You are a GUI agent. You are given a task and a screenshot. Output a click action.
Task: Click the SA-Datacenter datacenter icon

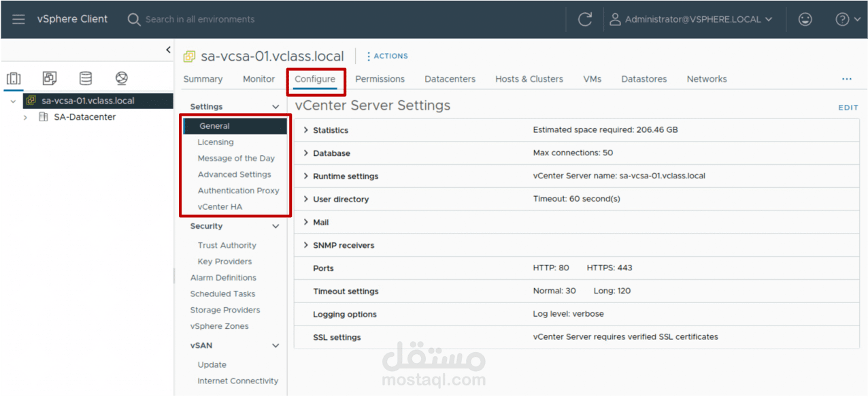click(x=44, y=117)
